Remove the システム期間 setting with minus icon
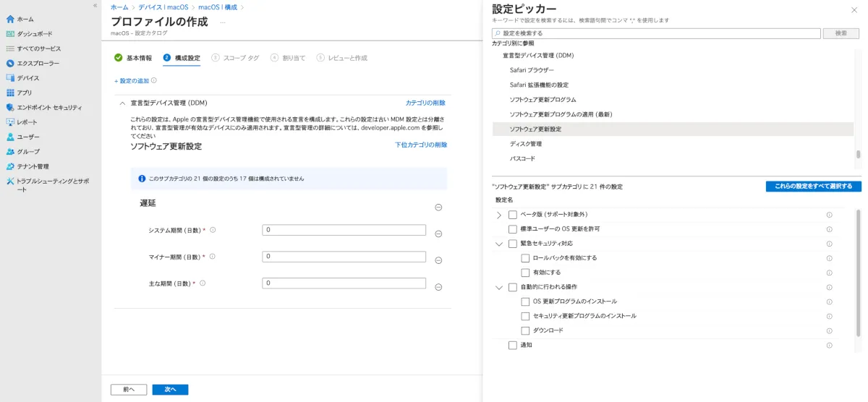This screenshot has width=868, height=402. pyautogui.click(x=438, y=234)
